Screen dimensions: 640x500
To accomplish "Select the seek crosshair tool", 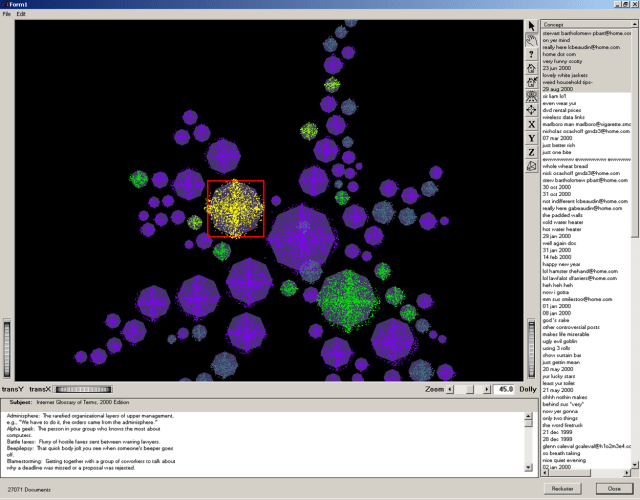I will coord(532,110).
